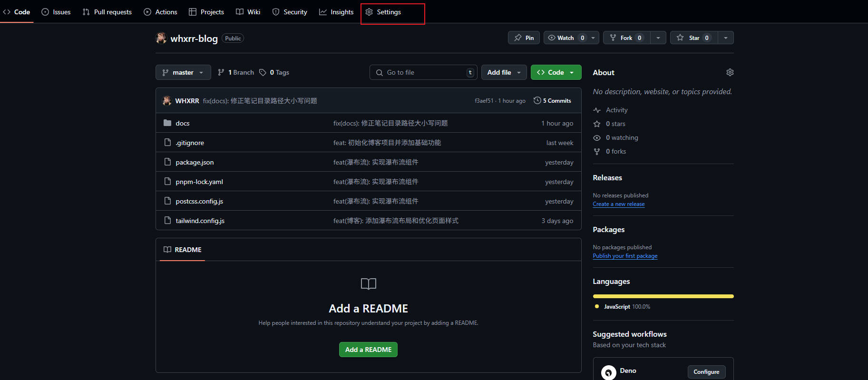The image size is (868, 380).
Task: Focus the Go to file search field
Action: (423, 72)
